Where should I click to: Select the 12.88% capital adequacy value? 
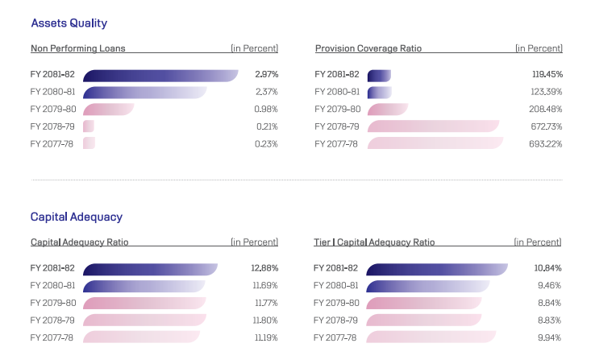click(x=265, y=268)
